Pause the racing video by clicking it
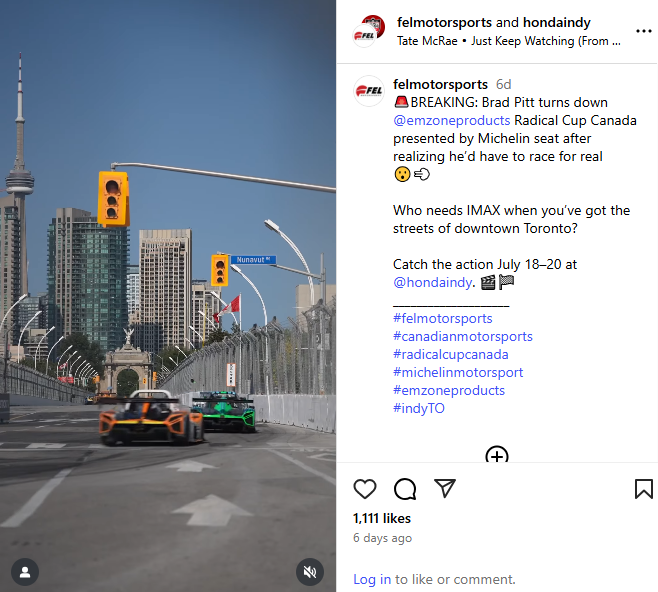The width and height of the screenshot is (658, 592). click(x=168, y=296)
